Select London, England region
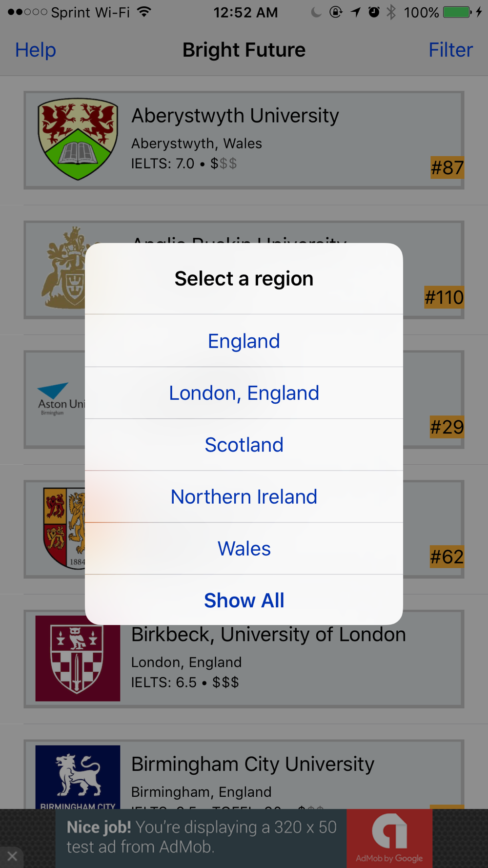The width and height of the screenshot is (488, 868). [244, 393]
